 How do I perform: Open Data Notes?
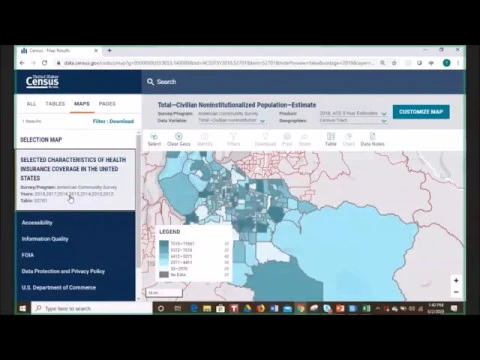372,139
